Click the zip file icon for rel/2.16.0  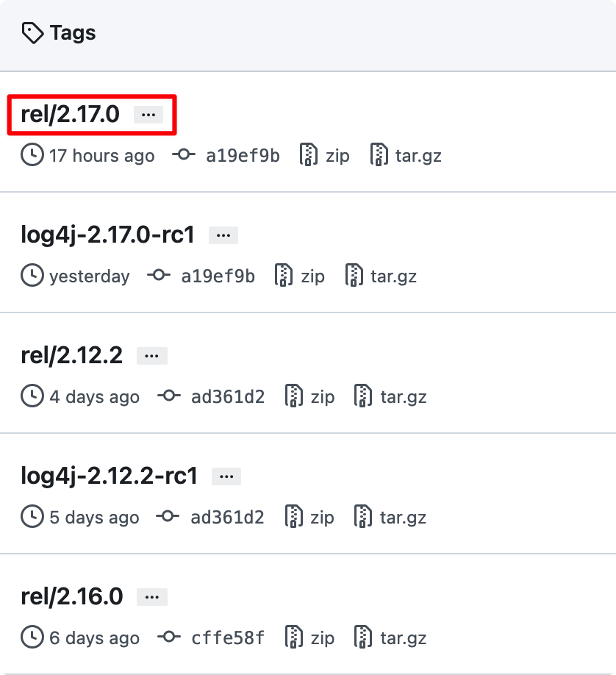[293, 637]
